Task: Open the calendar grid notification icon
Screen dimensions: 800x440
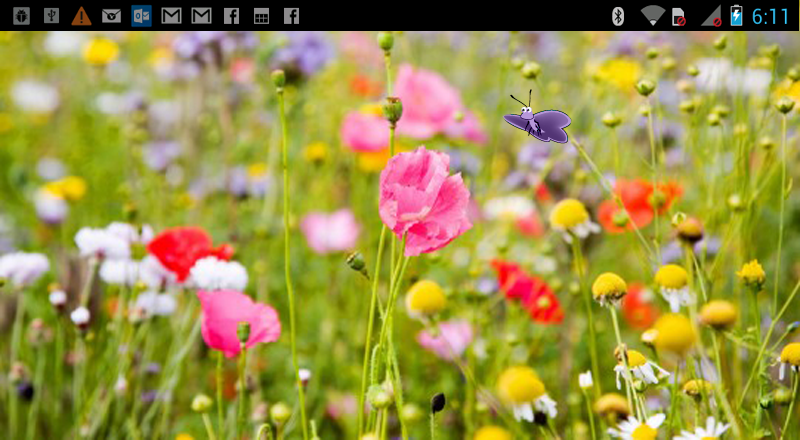Action: pyautogui.click(x=261, y=16)
